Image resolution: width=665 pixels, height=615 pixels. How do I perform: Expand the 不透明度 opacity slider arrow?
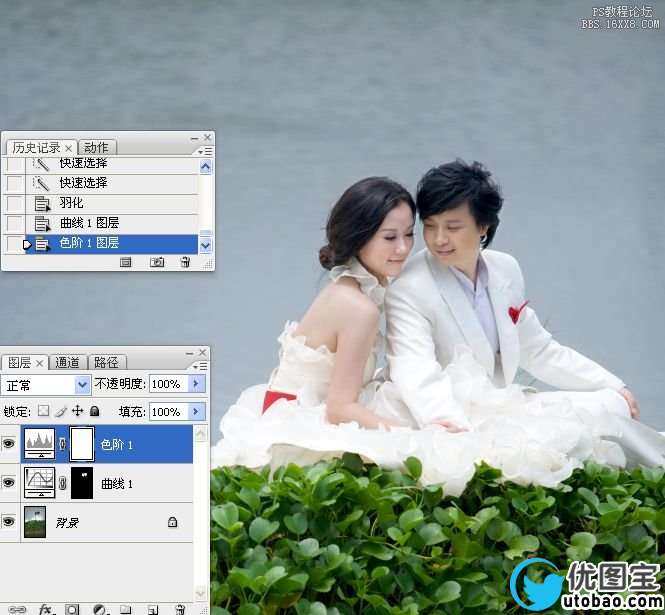[x=195, y=384]
